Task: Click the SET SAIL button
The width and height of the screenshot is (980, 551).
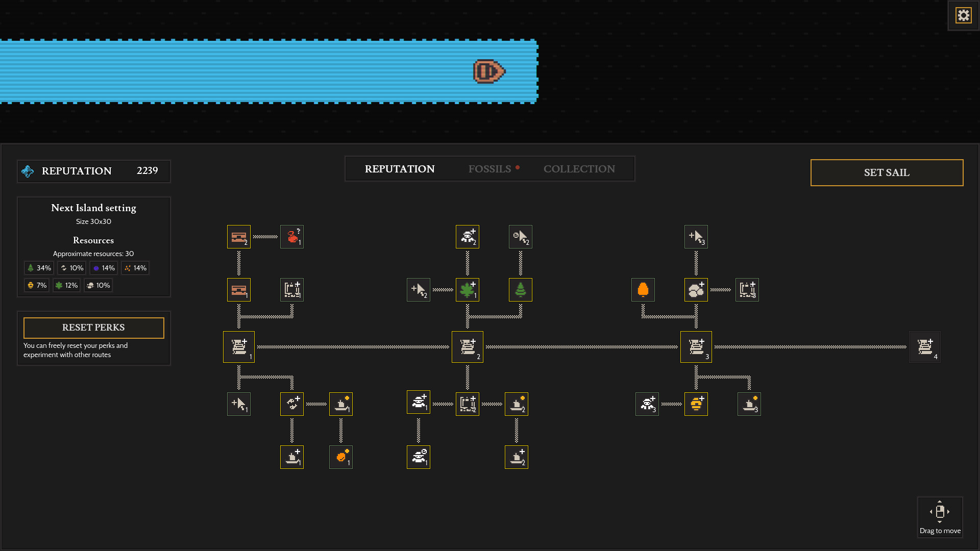Action: [x=887, y=172]
